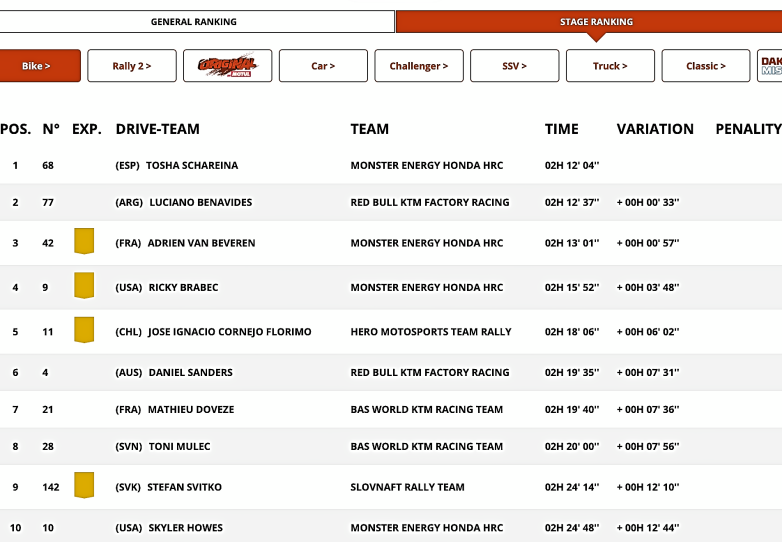Click the yellow badge in Stefan Svitko's row
The image size is (782, 542).
(x=84, y=486)
